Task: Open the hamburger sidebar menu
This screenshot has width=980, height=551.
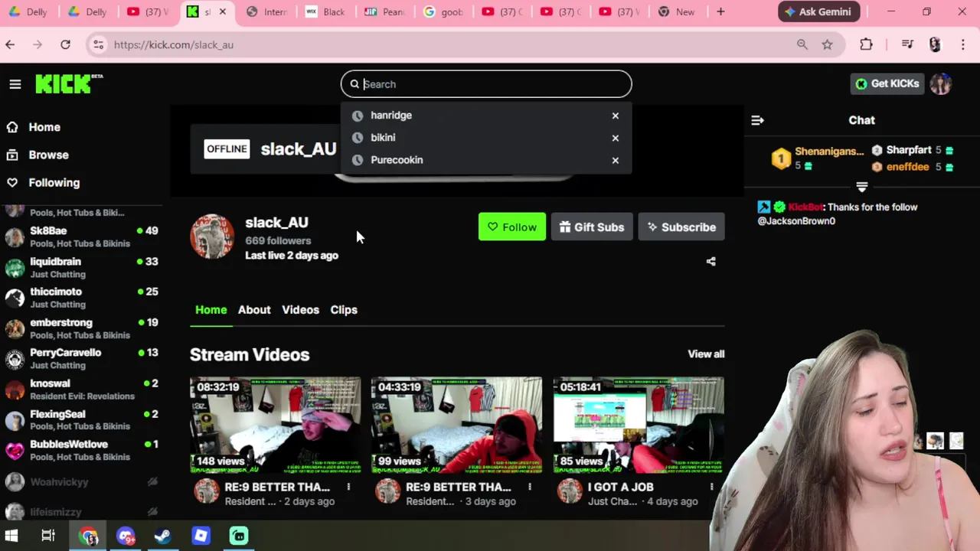Action: tap(15, 84)
